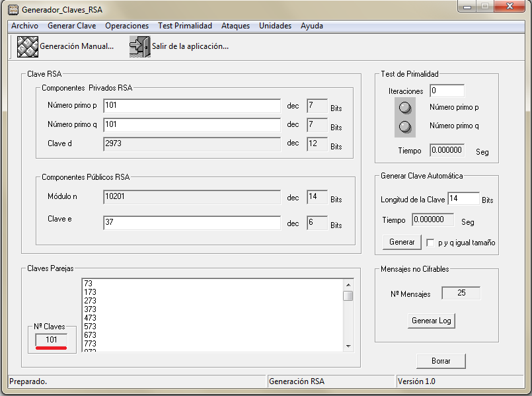Click the Generación Manual toolbar icon
532x396 pixels.
click(x=27, y=47)
